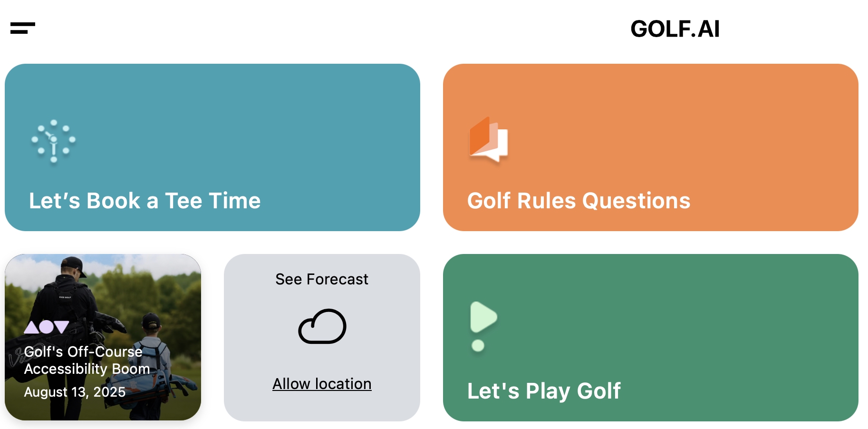The width and height of the screenshot is (868, 429).
Task: Click the tee time clock icon
Action: pyautogui.click(x=54, y=141)
